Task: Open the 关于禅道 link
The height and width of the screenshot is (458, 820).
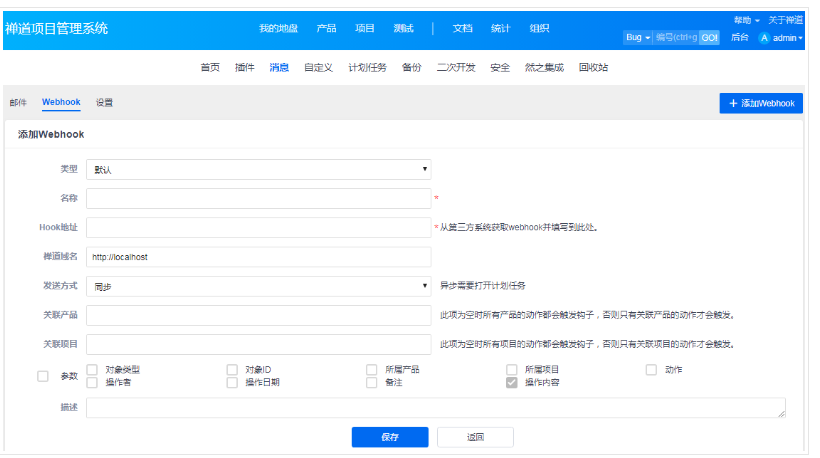Action: [785, 20]
